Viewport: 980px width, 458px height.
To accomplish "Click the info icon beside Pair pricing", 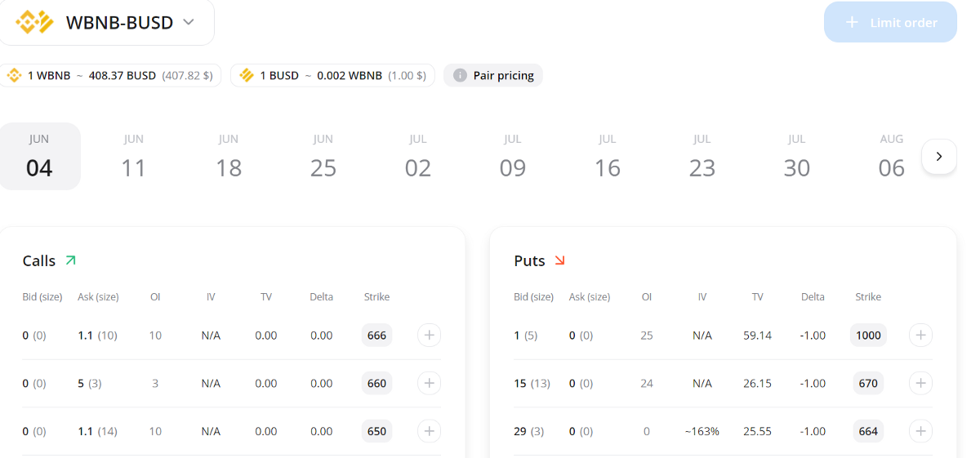I will [x=460, y=76].
